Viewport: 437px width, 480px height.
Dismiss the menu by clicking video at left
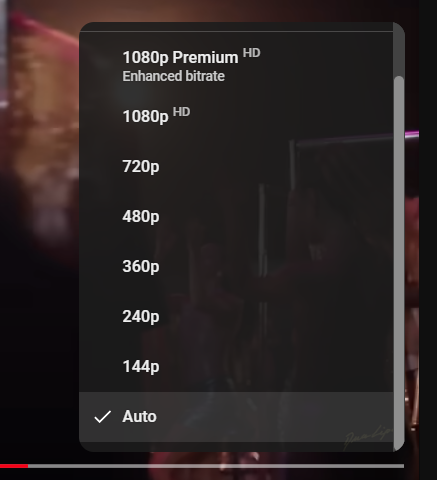tap(39, 233)
